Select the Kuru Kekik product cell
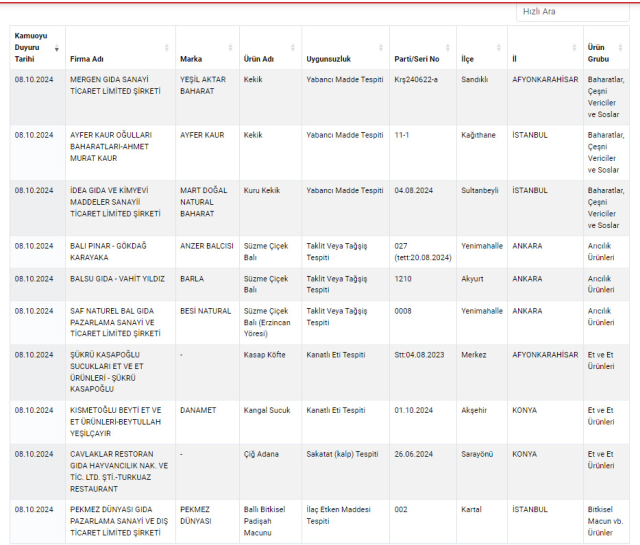This screenshot has height=545, width=640. tap(262, 190)
